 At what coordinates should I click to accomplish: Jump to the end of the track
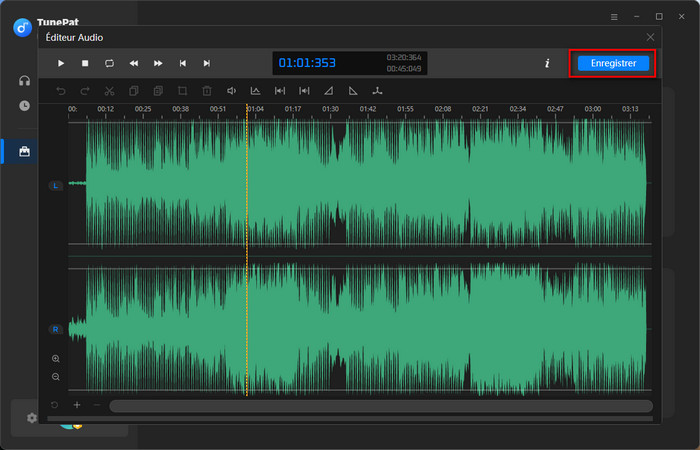coord(207,63)
